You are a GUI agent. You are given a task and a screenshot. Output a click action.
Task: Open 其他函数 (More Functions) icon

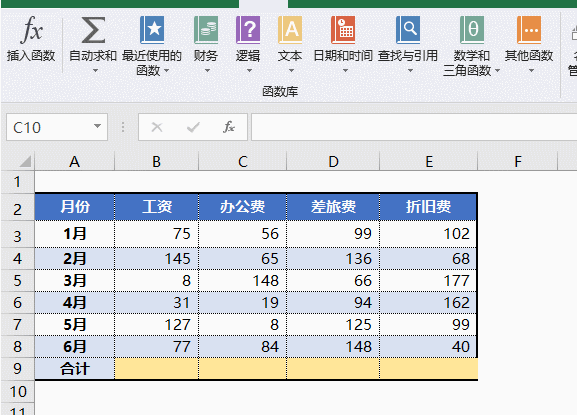[529, 30]
